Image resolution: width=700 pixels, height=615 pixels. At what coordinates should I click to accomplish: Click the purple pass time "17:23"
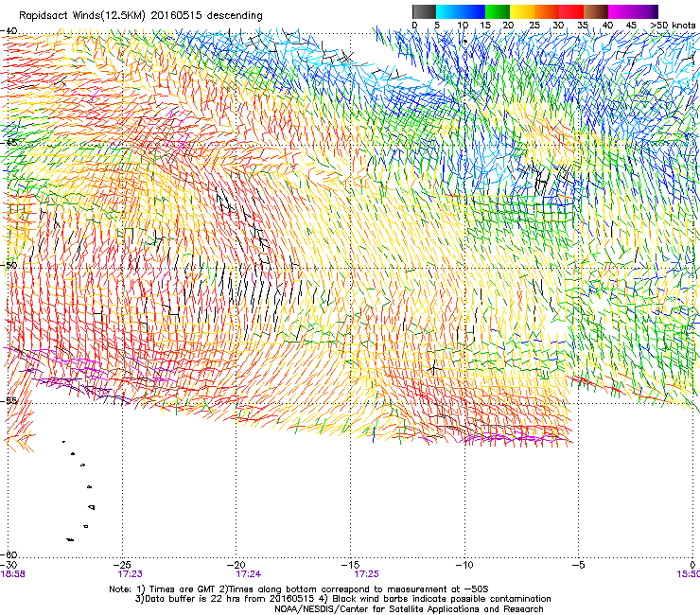tap(130, 574)
